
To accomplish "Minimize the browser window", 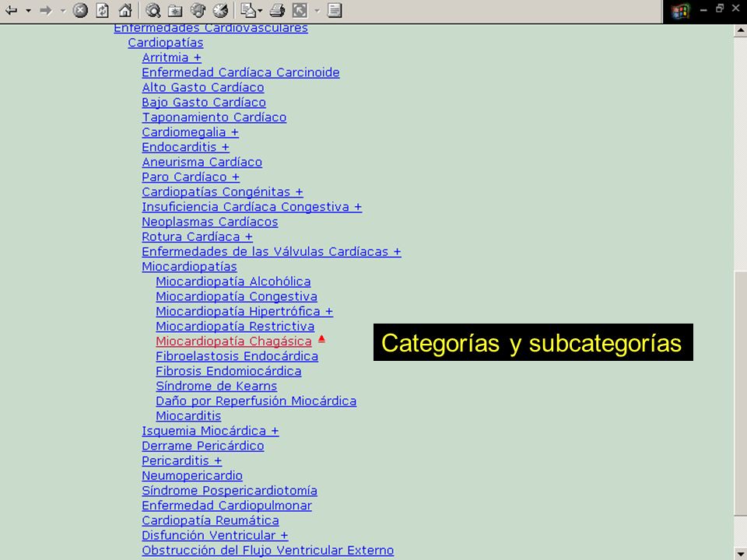I will click(703, 9).
